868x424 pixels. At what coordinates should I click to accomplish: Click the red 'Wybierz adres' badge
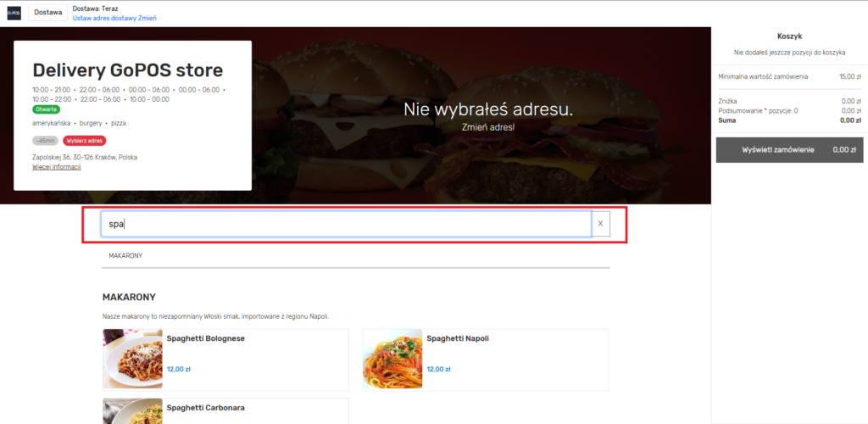pyautogui.click(x=85, y=141)
